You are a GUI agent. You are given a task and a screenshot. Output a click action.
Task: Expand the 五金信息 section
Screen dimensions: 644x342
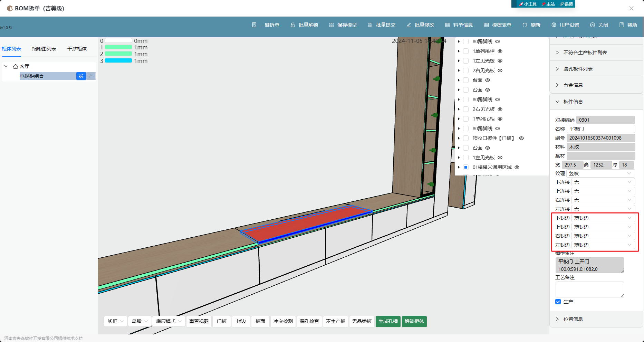point(573,85)
